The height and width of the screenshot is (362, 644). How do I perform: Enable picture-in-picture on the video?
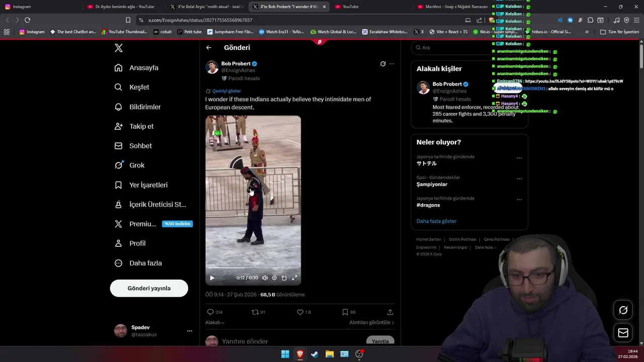[x=284, y=278]
